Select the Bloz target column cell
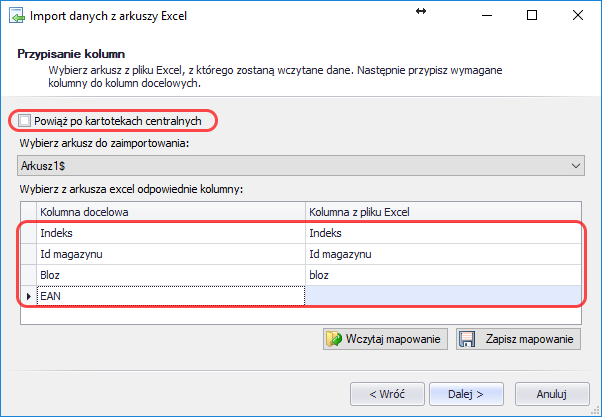This screenshot has width=602, height=417. (170, 274)
